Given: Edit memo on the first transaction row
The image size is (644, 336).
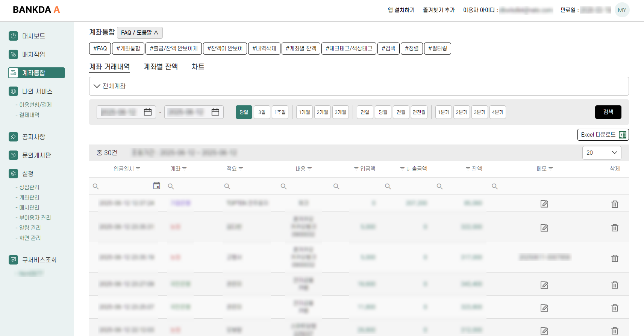Looking at the screenshot, I should tap(544, 204).
